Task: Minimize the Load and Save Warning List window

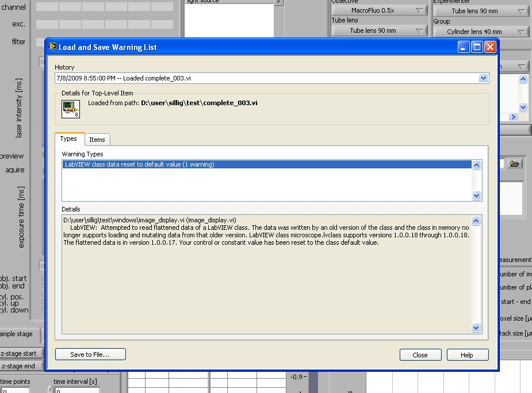Action: [464, 47]
